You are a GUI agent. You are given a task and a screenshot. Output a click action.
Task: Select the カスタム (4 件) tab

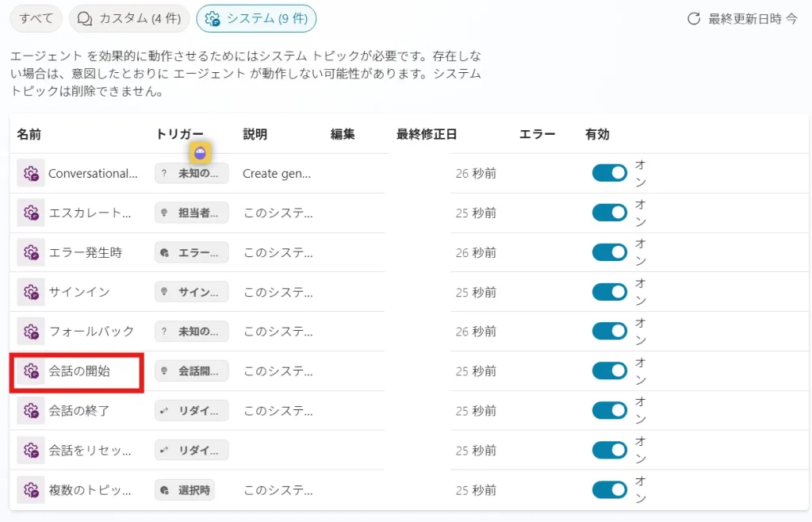point(129,18)
